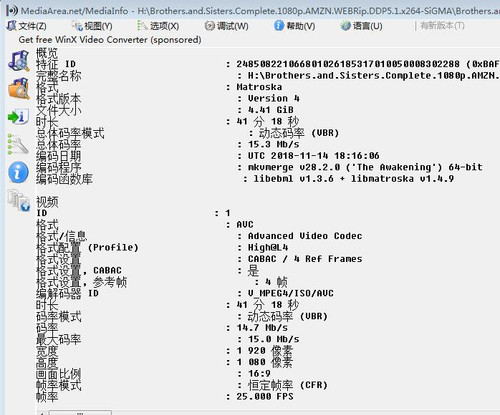The height and width of the screenshot is (415, 500).
Task: Click the High@L4 profile value
Action: [268, 247]
